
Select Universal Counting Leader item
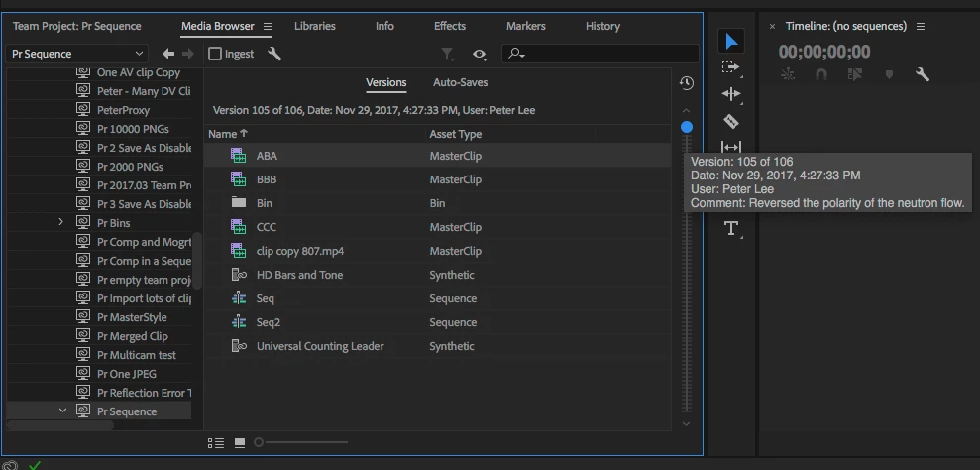click(438, 346)
